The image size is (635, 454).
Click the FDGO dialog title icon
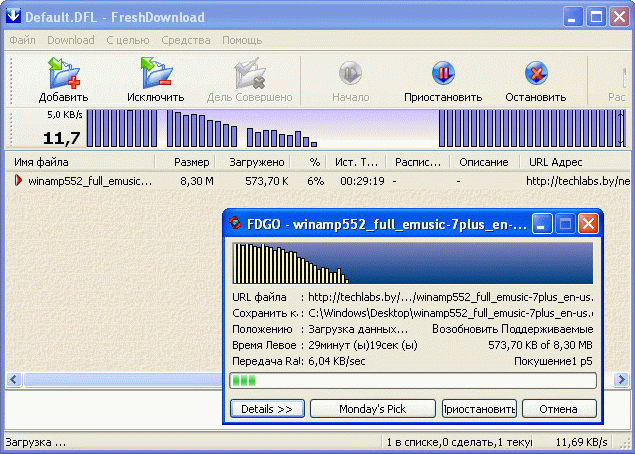coord(234,223)
